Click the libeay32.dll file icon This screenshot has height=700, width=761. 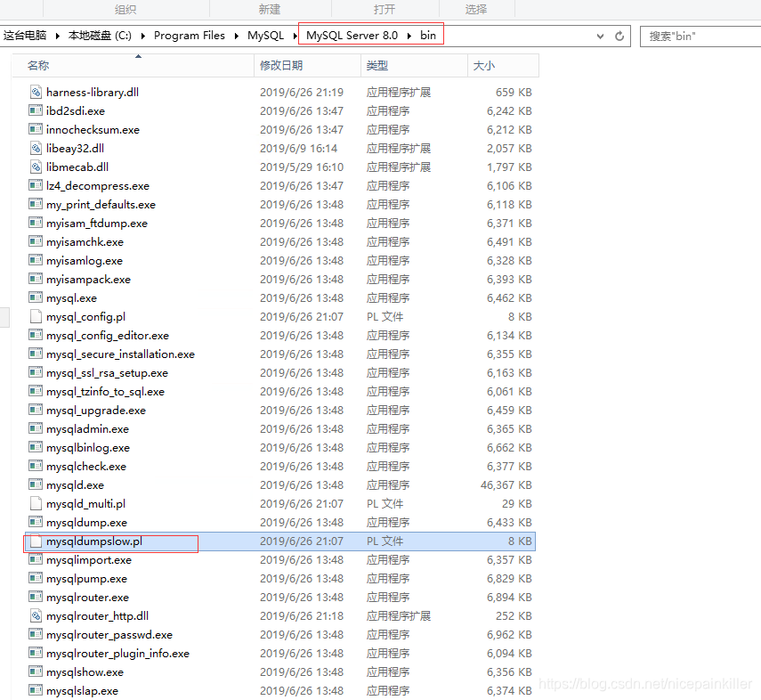[x=36, y=148]
